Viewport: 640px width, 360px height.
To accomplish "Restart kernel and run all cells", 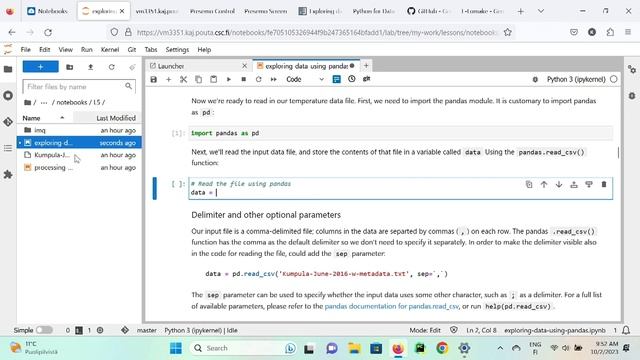I will pyautogui.click(x=273, y=79).
